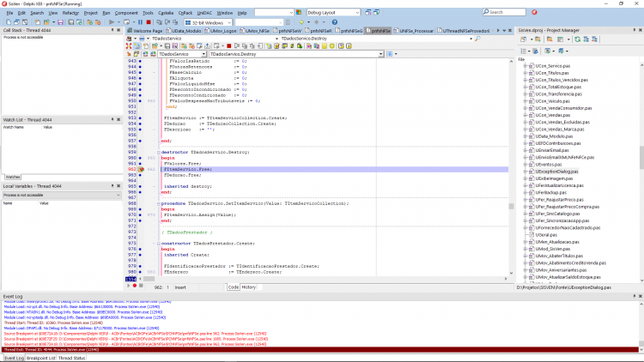Open the Project menu

[x=91, y=13]
